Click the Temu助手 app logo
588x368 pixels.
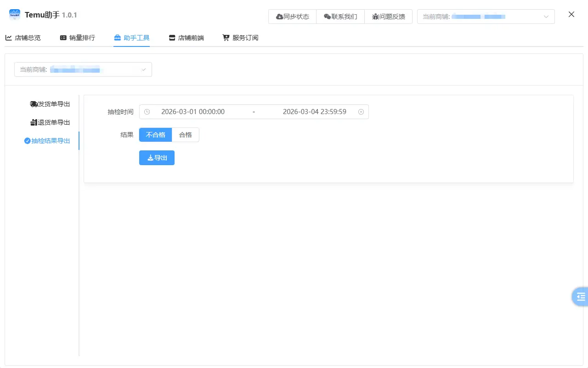(14, 14)
